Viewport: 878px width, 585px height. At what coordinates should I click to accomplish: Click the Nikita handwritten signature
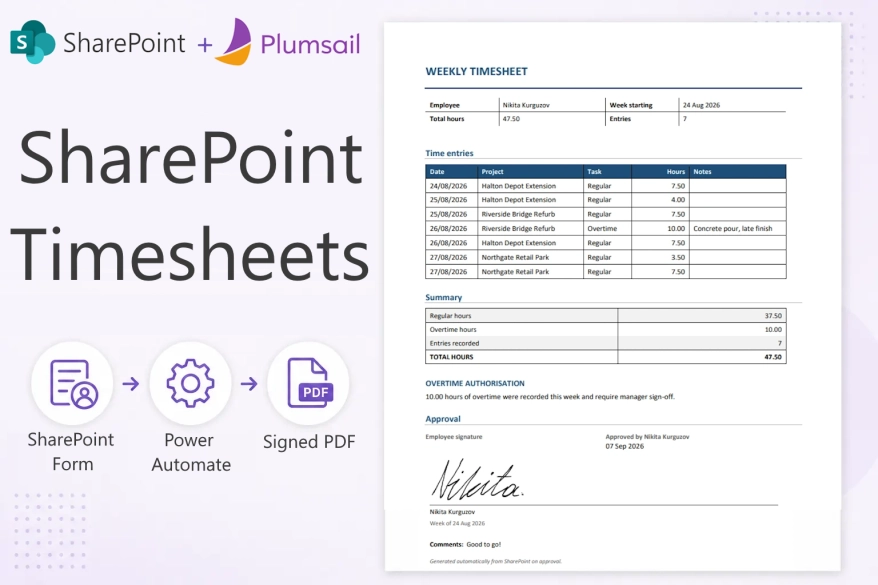click(477, 480)
